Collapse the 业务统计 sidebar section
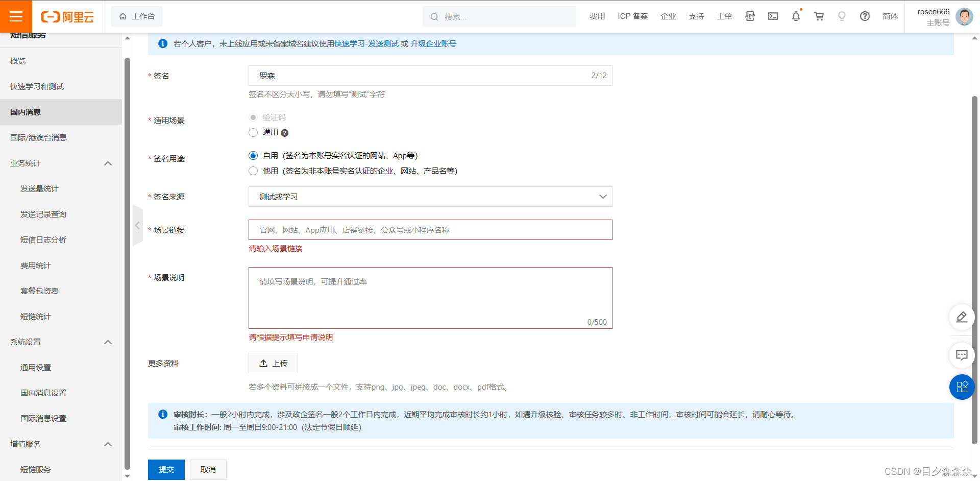Screen dimensions: 980x481 pos(108,163)
